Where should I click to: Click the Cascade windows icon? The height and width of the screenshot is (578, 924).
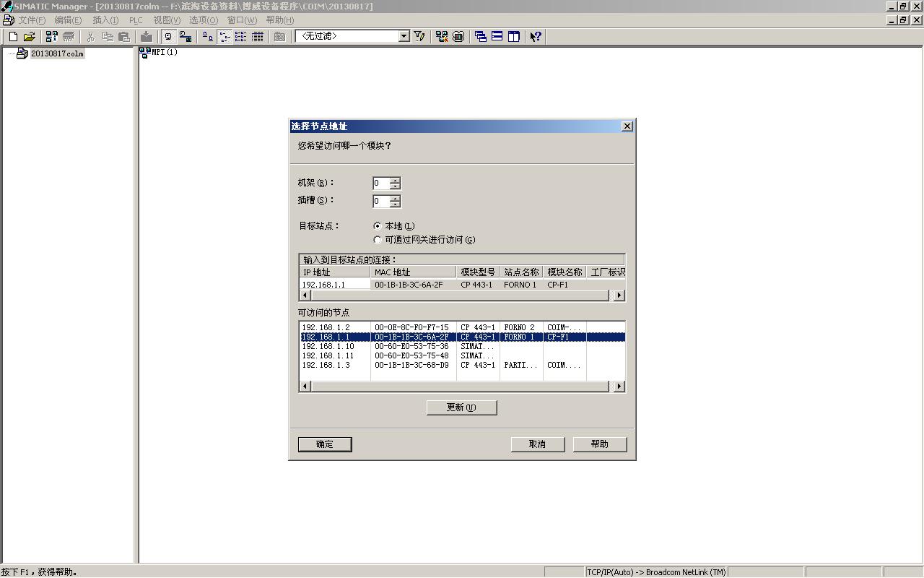[x=481, y=36]
